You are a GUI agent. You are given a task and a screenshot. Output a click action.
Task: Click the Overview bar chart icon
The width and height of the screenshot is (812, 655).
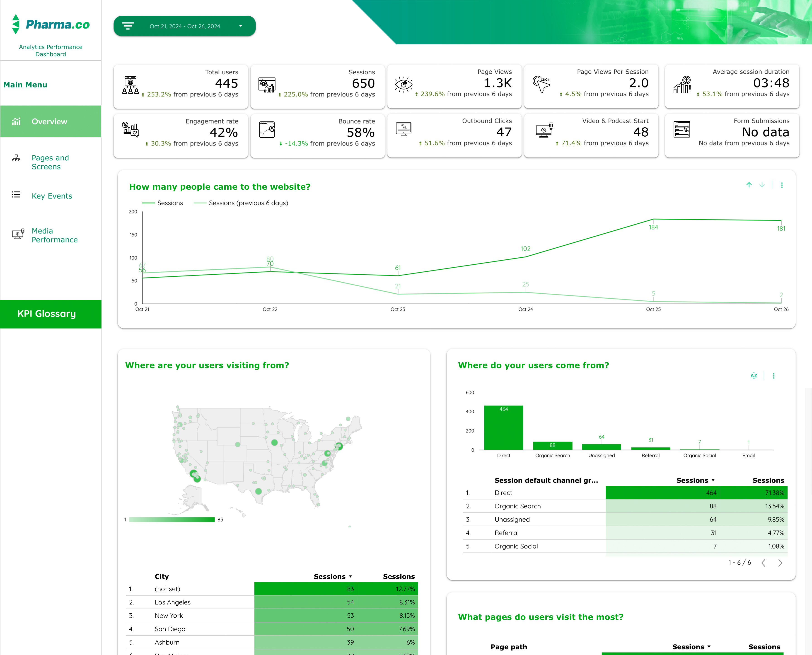[x=16, y=121]
